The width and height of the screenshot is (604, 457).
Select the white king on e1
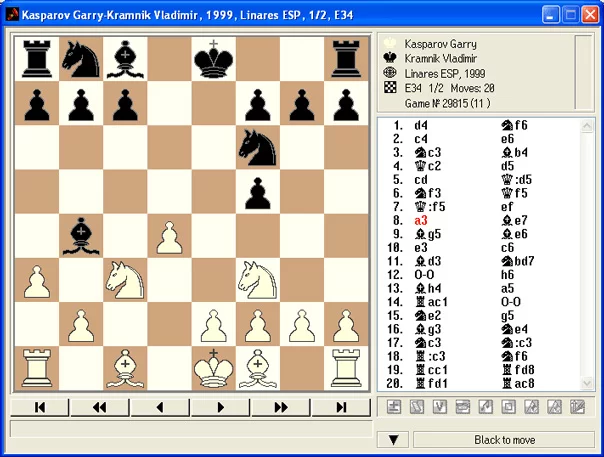click(x=214, y=369)
